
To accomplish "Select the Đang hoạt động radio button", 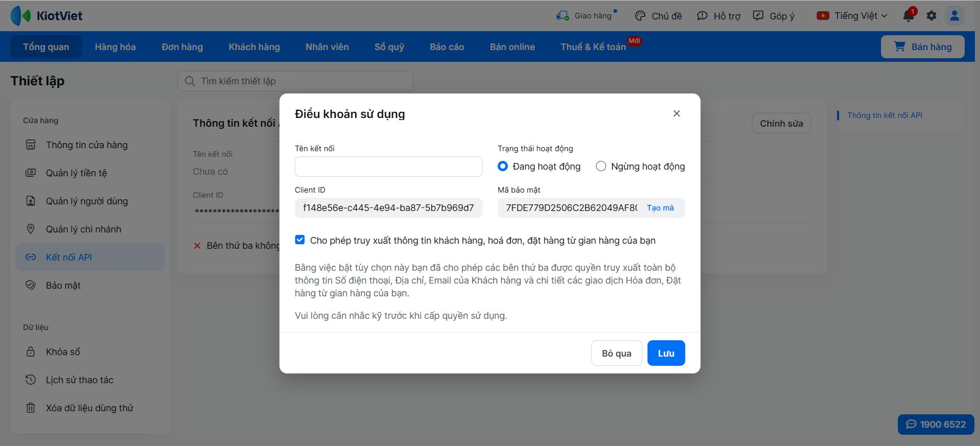I will [x=503, y=166].
